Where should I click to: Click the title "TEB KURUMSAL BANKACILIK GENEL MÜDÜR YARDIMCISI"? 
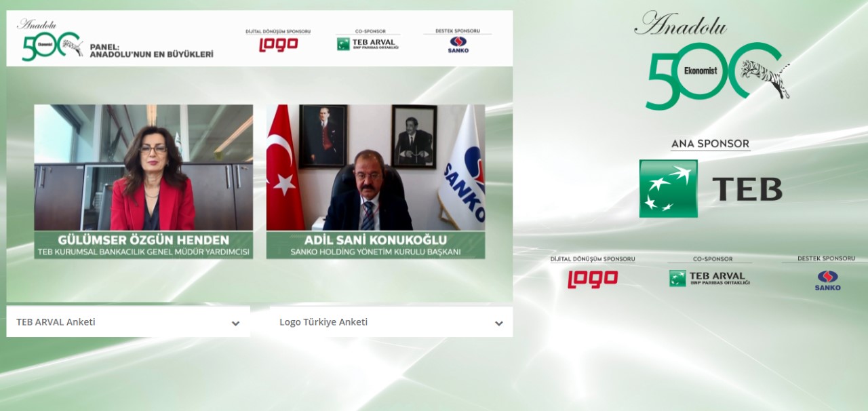[x=144, y=252]
